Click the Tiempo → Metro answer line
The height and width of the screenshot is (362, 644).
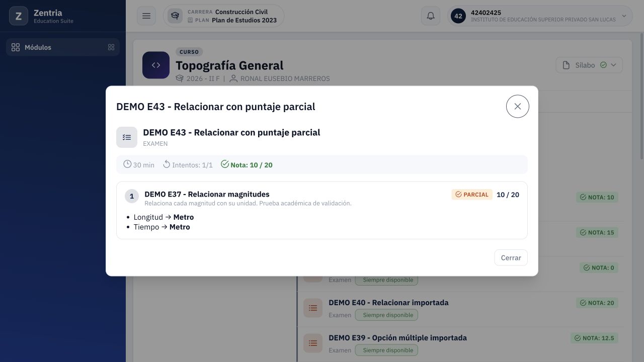click(x=162, y=227)
